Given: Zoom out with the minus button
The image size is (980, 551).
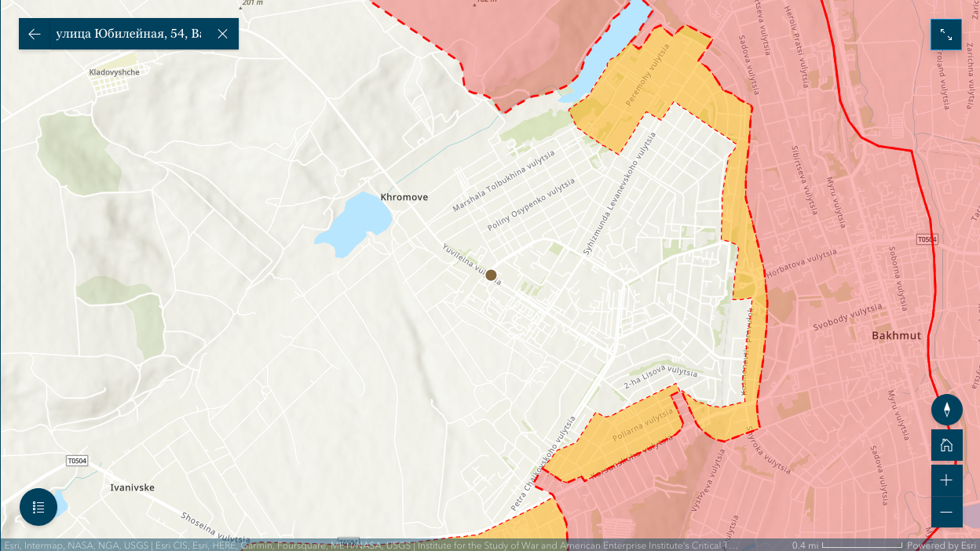Looking at the screenshot, I should (x=947, y=512).
